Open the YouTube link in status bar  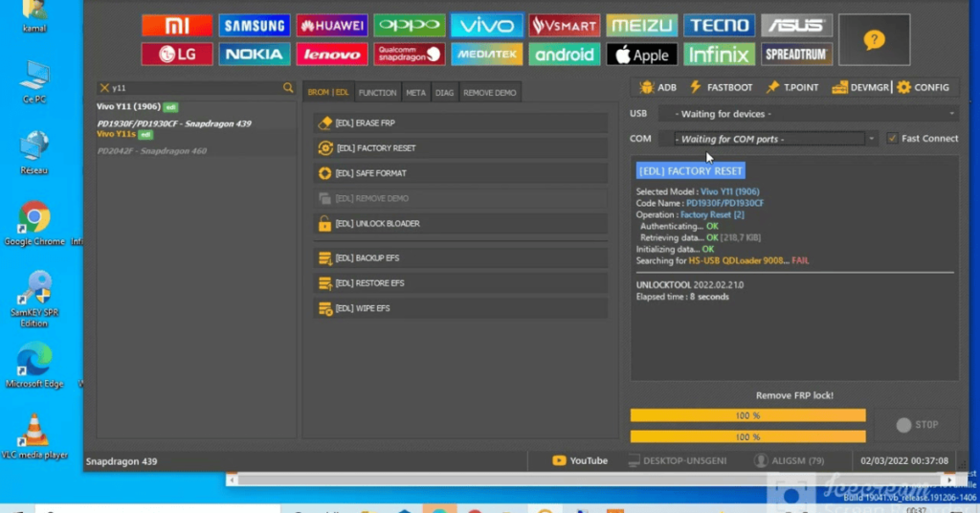point(580,460)
